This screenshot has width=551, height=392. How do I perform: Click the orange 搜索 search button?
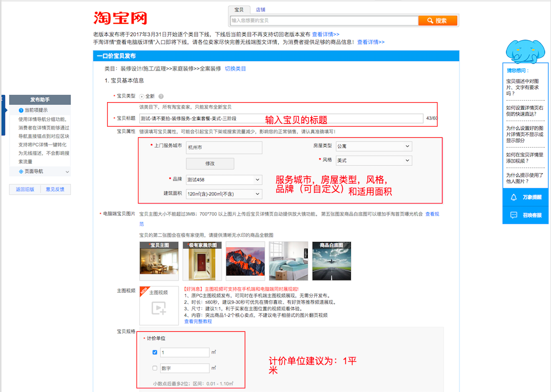coord(437,21)
